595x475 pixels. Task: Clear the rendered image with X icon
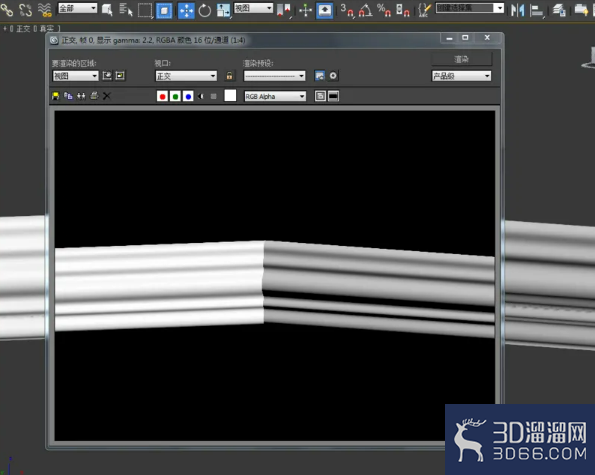point(107,96)
